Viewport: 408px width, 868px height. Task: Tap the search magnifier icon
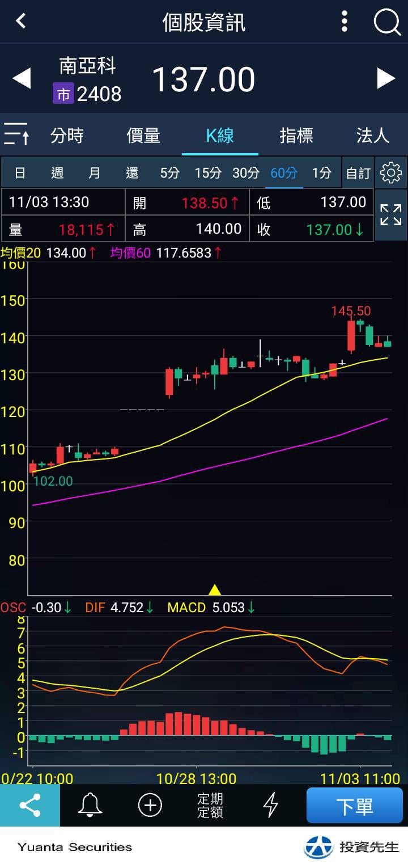pos(387,22)
